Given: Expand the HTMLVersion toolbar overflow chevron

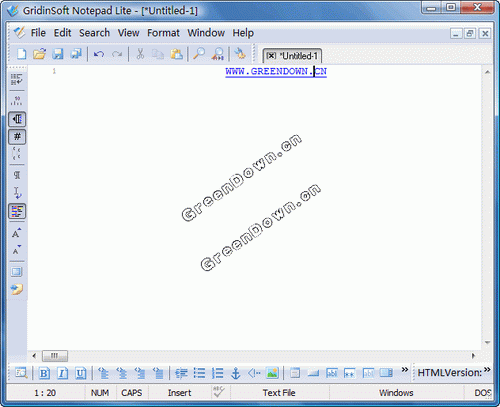Looking at the screenshot, I should (487, 369).
